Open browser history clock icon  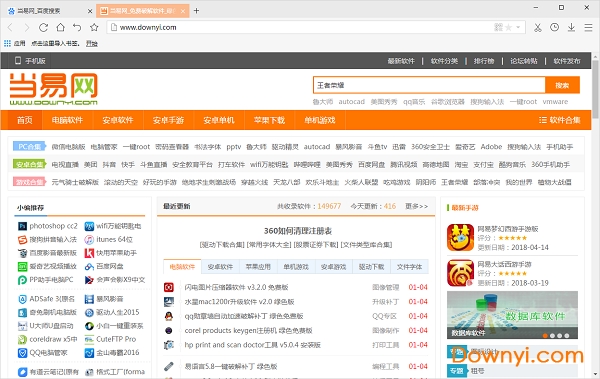554,27
